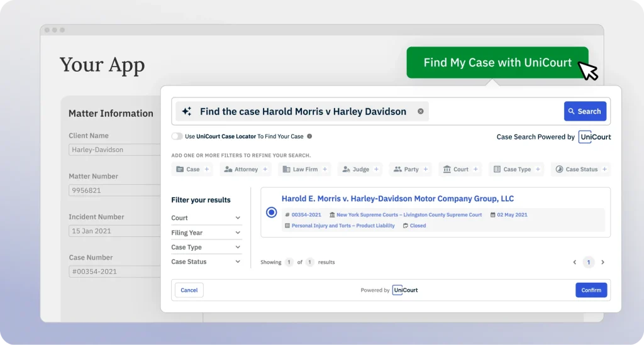Clear the search query with the X icon
Viewport: 644px width, 345px height.
[421, 111]
